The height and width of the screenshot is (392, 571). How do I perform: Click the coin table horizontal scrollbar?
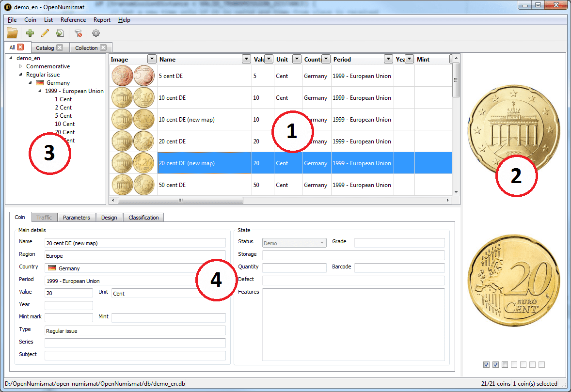pos(181,200)
